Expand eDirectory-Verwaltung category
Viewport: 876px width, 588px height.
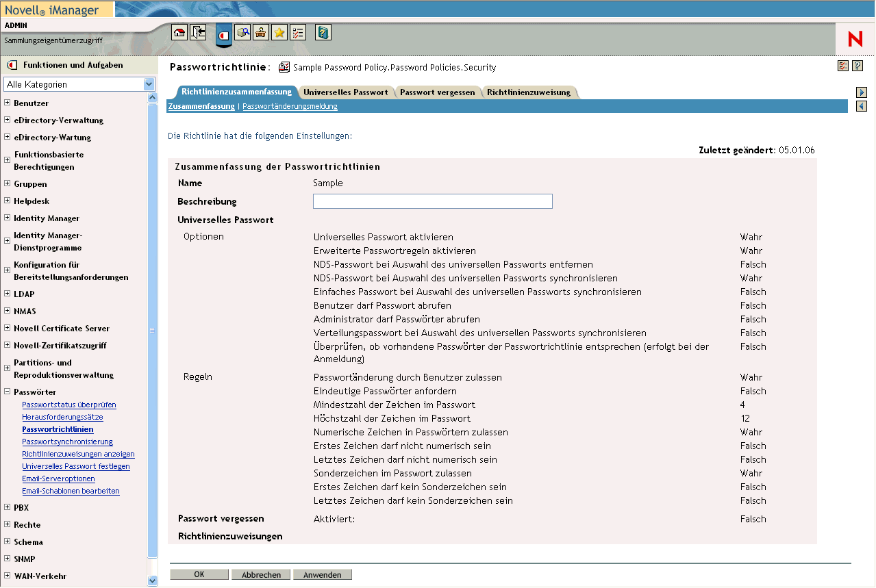7,120
